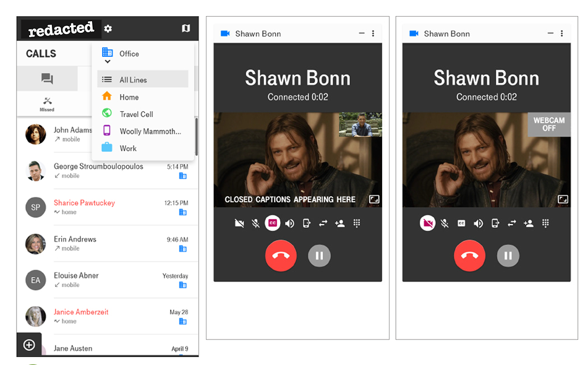Open the chat messages tab icon
This screenshot has width=588, height=365.
[x=47, y=79]
